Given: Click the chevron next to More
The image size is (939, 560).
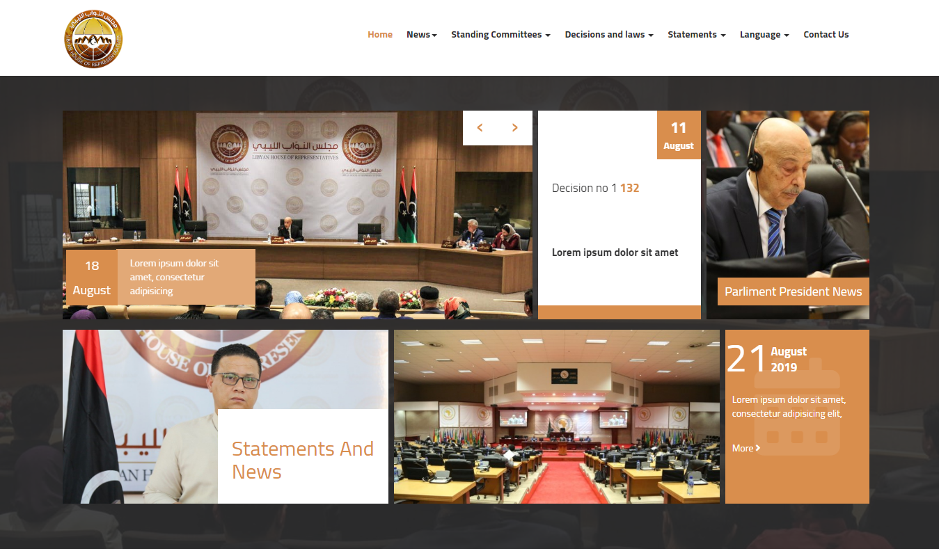Looking at the screenshot, I should 758,448.
